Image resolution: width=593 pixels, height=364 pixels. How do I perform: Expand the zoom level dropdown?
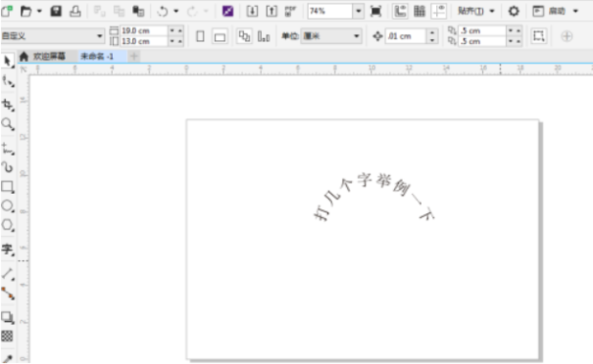tap(358, 11)
